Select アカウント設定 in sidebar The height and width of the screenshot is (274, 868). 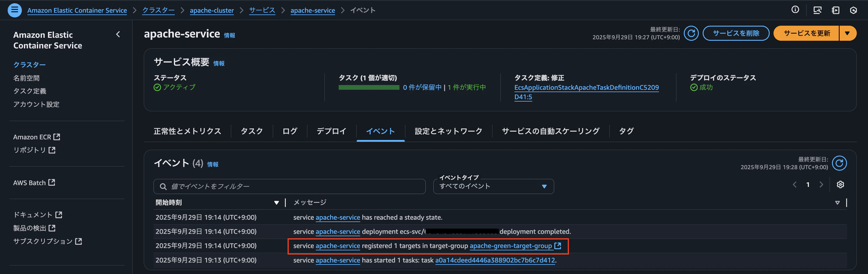click(x=36, y=104)
